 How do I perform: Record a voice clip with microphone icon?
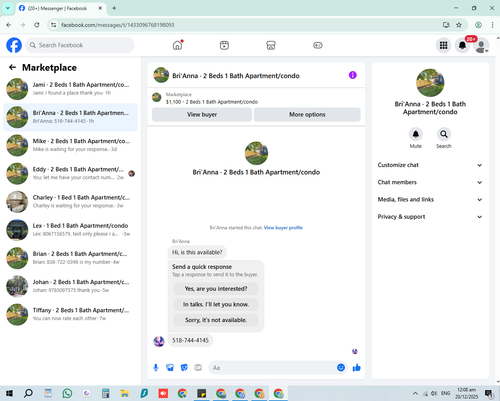(x=156, y=368)
